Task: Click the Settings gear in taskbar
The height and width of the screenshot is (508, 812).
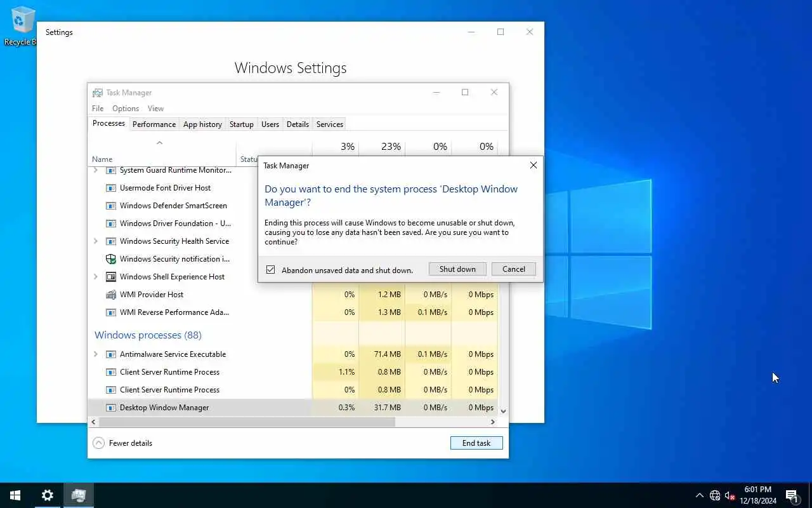Action: pyautogui.click(x=48, y=495)
